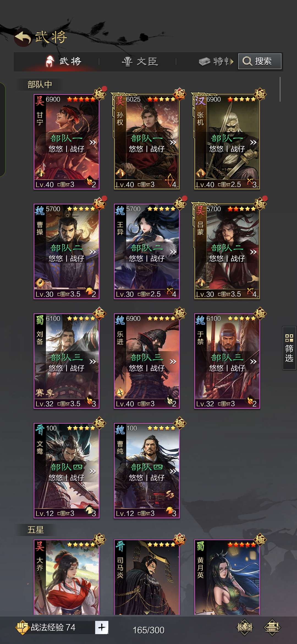The width and height of the screenshot is (297, 644).
Task: Expand 部队四 arrows on 文鸯 card
Action: click(x=93, y=471)
